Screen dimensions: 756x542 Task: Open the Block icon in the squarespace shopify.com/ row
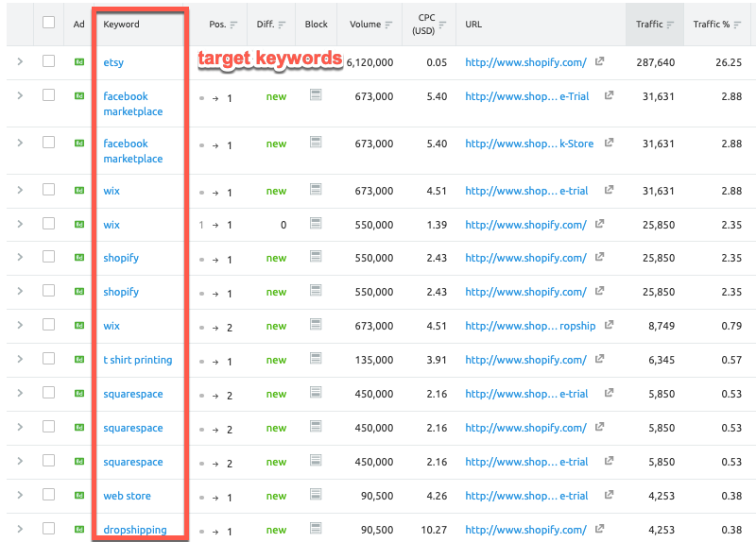(x=316, y=426)
